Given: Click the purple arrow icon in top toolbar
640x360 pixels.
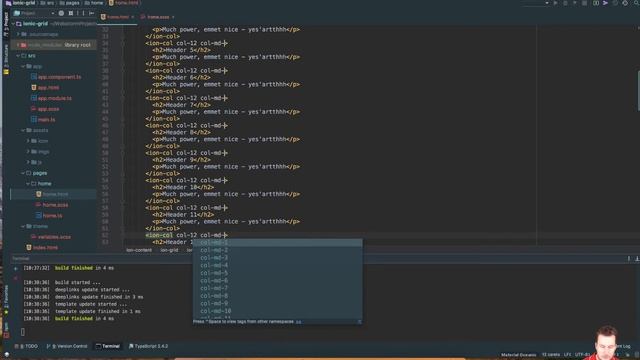Looking at the screenshot, I should 605,3.
